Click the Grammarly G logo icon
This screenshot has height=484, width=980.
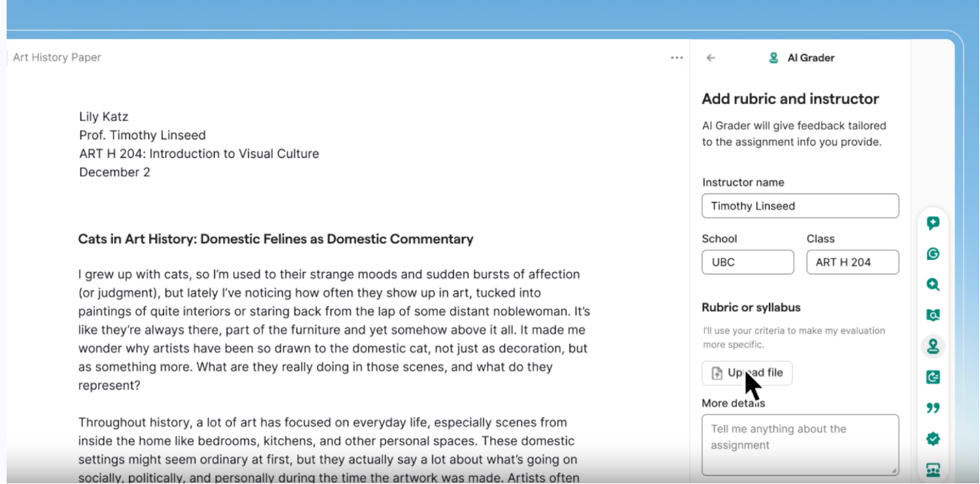point(932,254)
